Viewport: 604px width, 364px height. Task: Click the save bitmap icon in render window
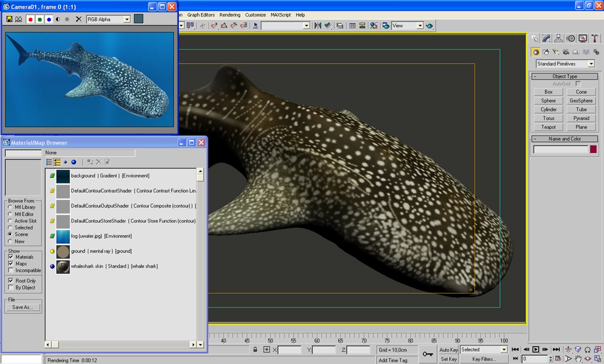click(x=9, y=19)
